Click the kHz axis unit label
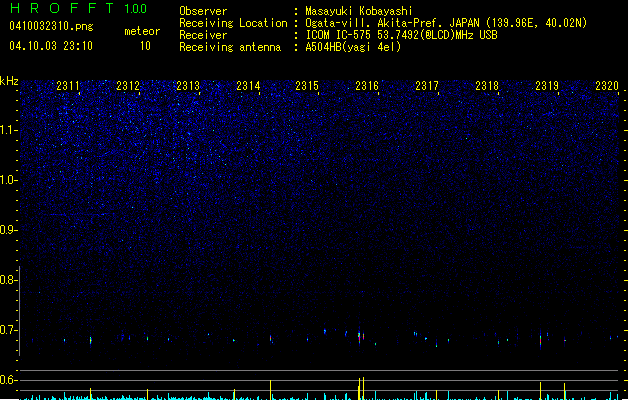629x400 pixels. (9, 81)
